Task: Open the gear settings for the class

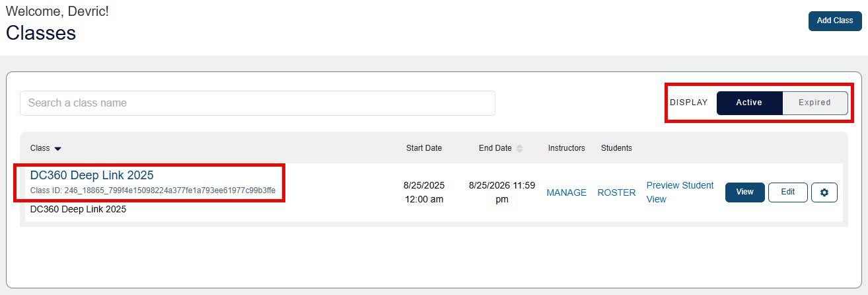Action: point(824,192)
